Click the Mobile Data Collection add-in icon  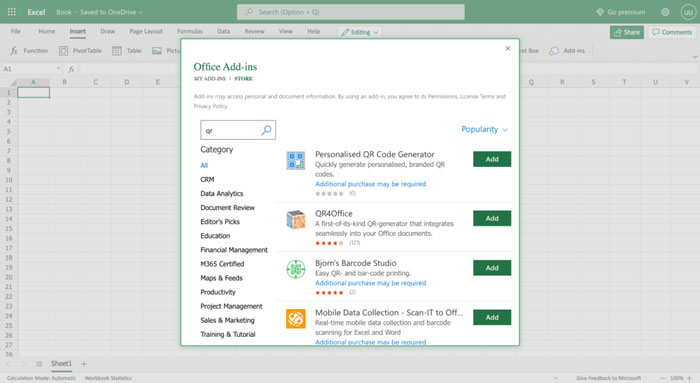click(x=296, y=319)
